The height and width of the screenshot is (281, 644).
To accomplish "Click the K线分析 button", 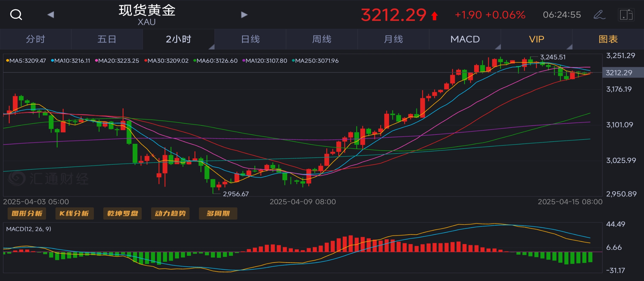I will click(75, 213).
